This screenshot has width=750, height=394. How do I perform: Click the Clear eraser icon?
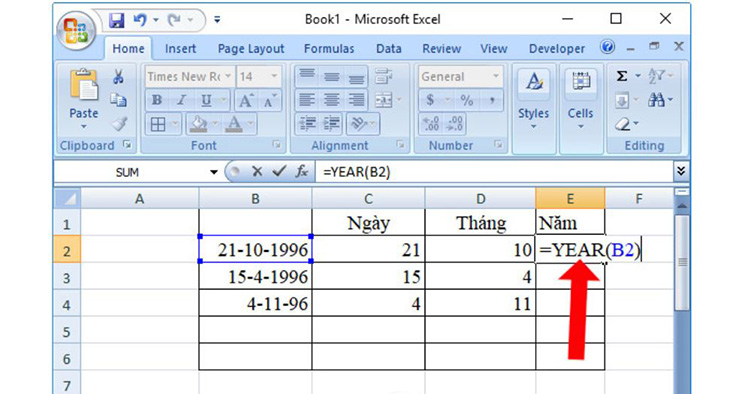(623, 124)
